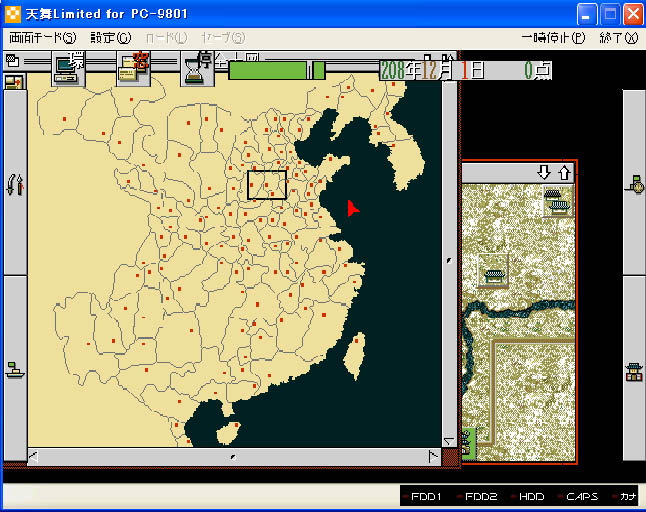Click 一時停止(P) to pause the game
This screenshot has width=646, height=512.
pyautogui.click(x=553, y=38)
